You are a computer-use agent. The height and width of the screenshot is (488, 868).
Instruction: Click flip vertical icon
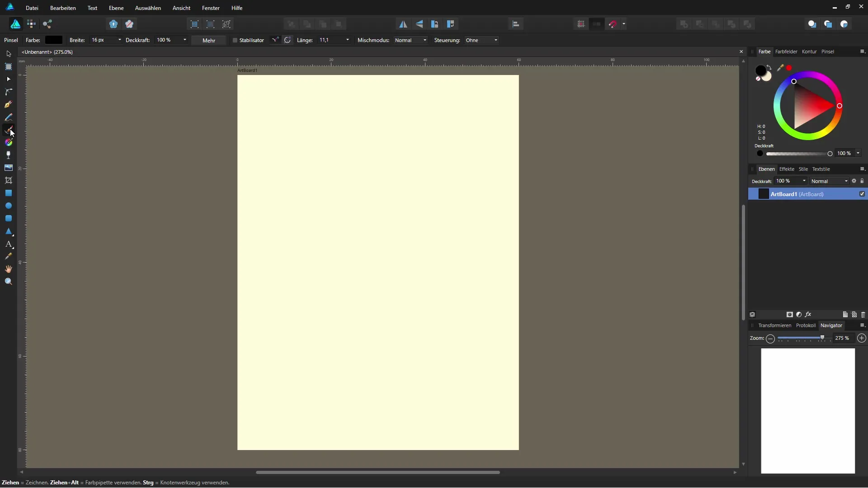point(419,24)
